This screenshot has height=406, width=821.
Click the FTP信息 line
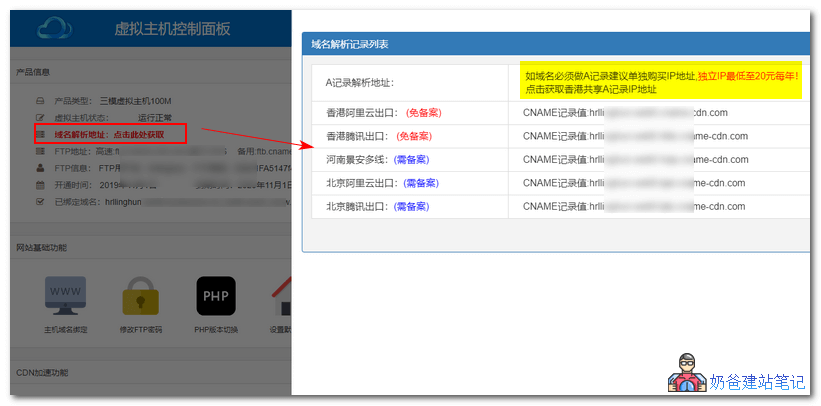point(173,168)
